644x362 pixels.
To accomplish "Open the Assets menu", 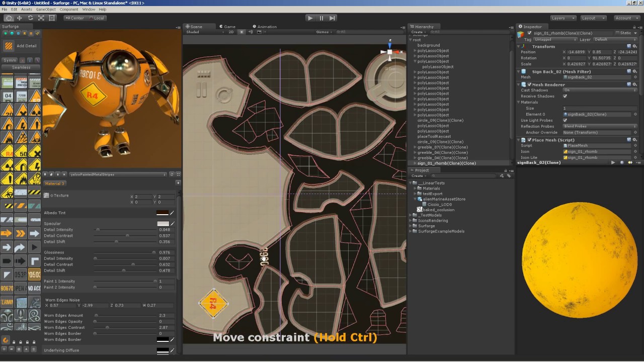I will 27,10.
